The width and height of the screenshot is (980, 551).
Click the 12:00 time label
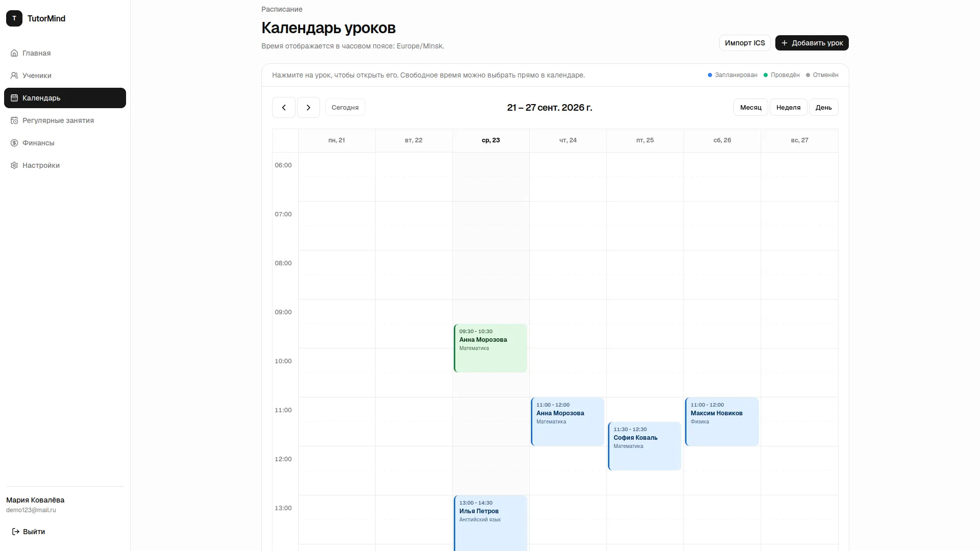pyautogui.click(x=283, y=459)
